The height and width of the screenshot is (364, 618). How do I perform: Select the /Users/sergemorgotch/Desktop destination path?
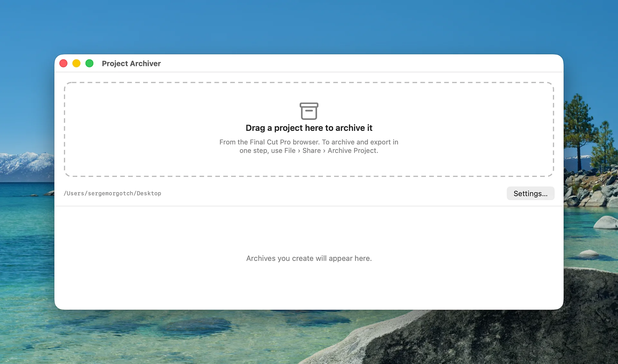[x=112, y=193]
